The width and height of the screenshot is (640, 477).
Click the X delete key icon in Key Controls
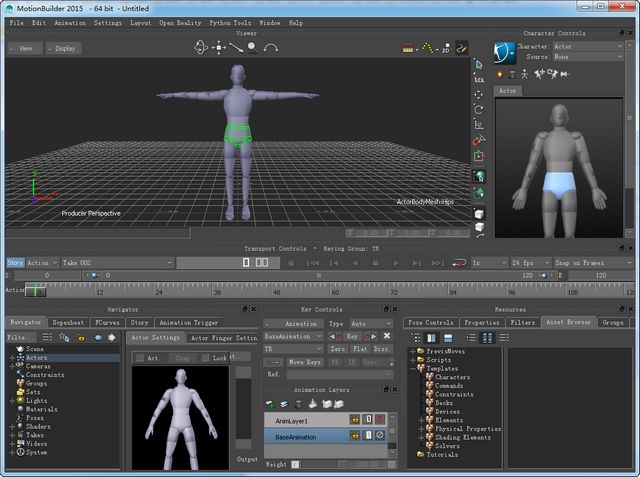point(387,336)
